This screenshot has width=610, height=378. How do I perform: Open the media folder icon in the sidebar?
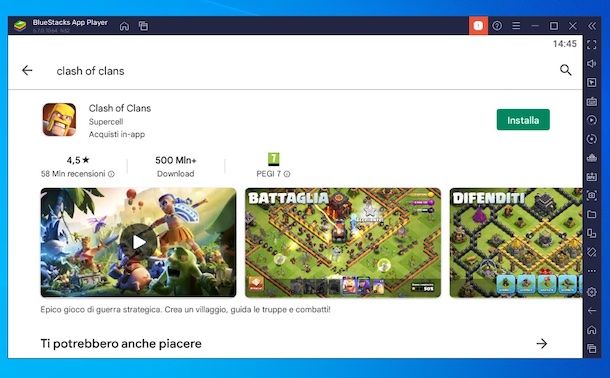592,214
